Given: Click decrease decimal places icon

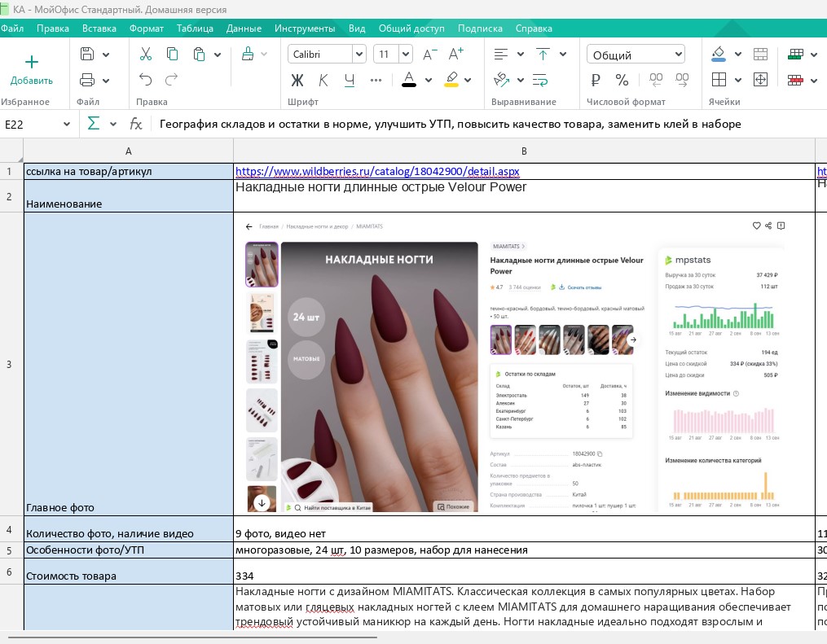Looking at the screenshot, I should point(656,80).
